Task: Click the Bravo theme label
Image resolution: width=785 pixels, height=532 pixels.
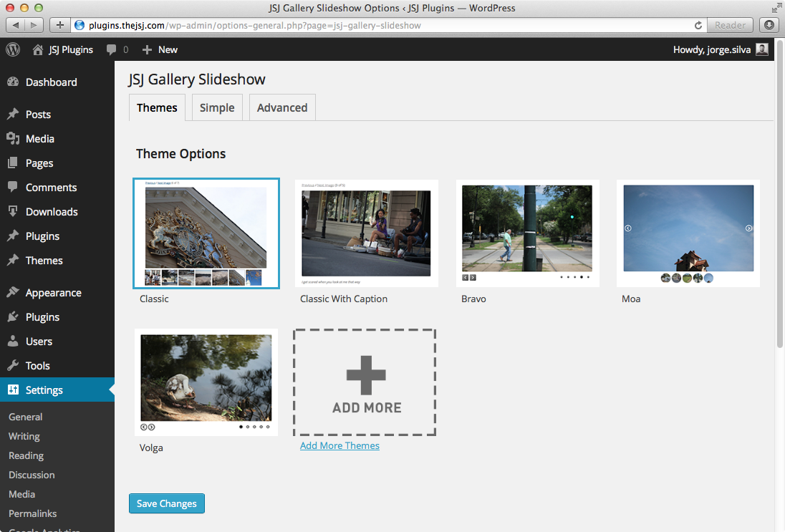Action: click(x=473, y=299)
